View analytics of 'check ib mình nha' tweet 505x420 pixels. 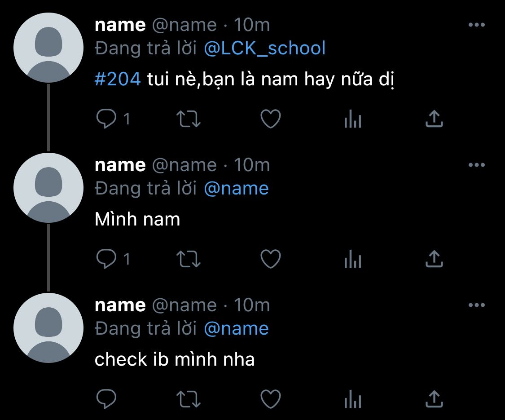tap(353, 399)
